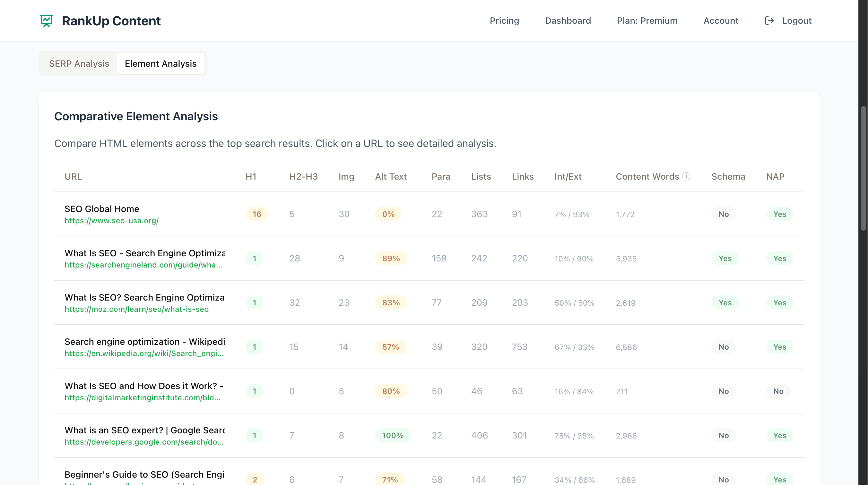Click the Content Words column header
868x485 pixels.
click(647, 176)
